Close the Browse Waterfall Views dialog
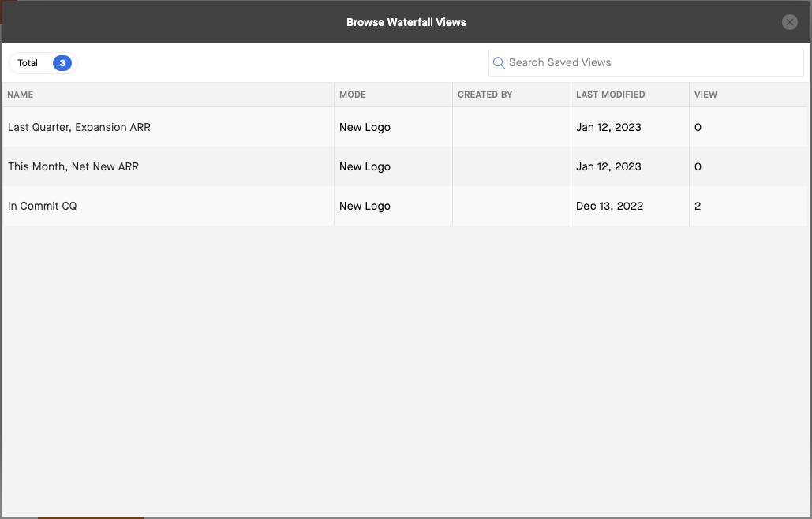Screen dimensions: 812x519 coord(789,22)
